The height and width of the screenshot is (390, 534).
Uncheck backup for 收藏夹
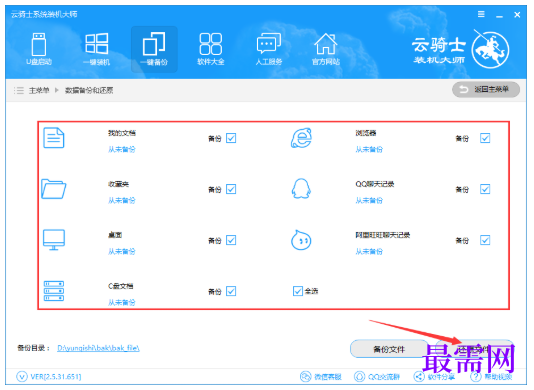pyautogui.click(x=231, y=189)
